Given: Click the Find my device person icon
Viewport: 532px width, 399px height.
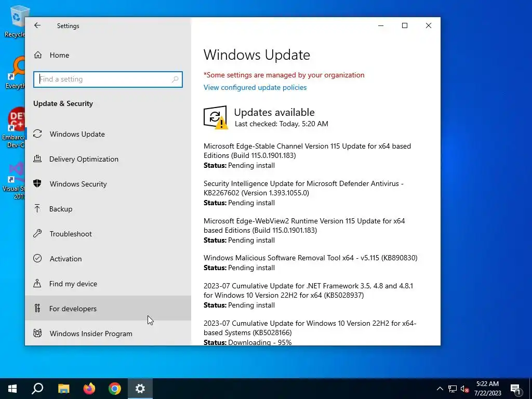Looking at the screenshot, I should point(37,283).
